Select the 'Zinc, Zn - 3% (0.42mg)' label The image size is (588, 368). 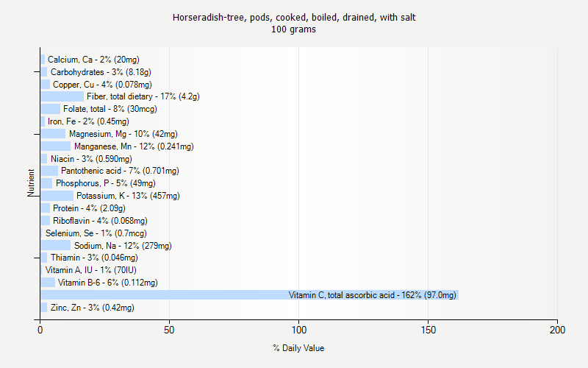point(93,307)
